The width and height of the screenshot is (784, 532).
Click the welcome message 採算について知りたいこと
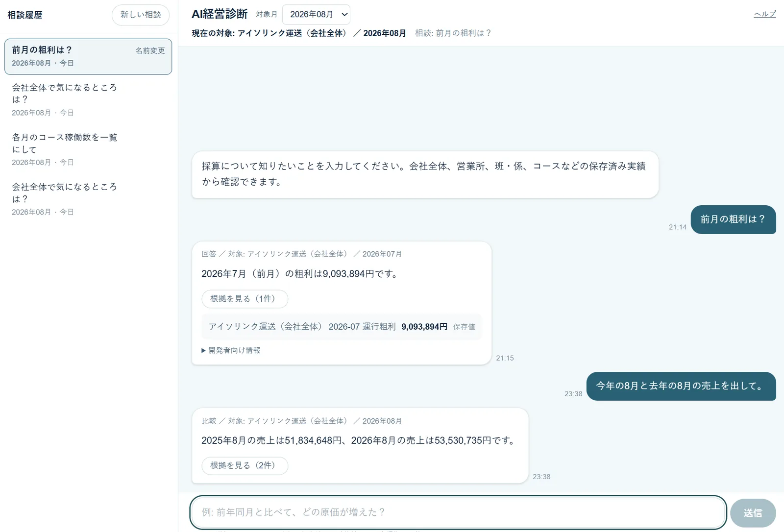425,174
